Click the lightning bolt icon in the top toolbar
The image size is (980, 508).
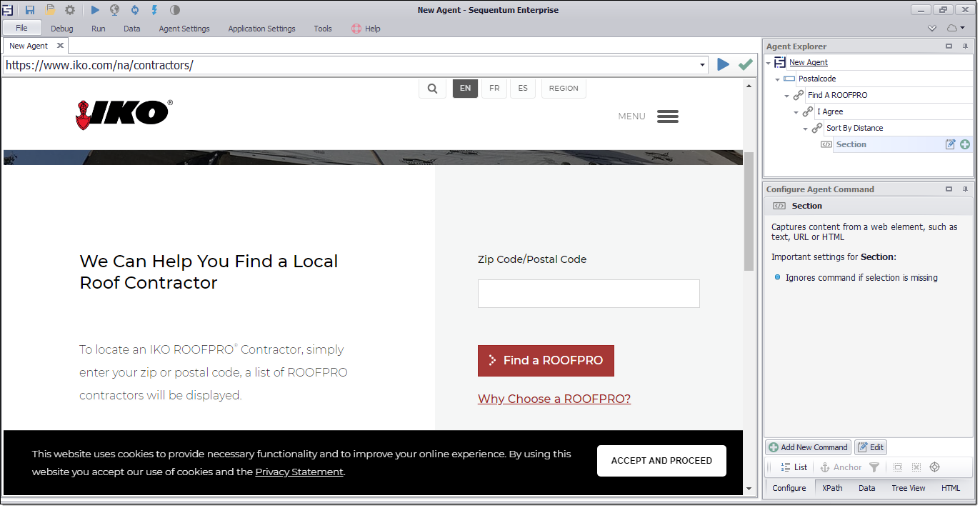coord(154,10)
